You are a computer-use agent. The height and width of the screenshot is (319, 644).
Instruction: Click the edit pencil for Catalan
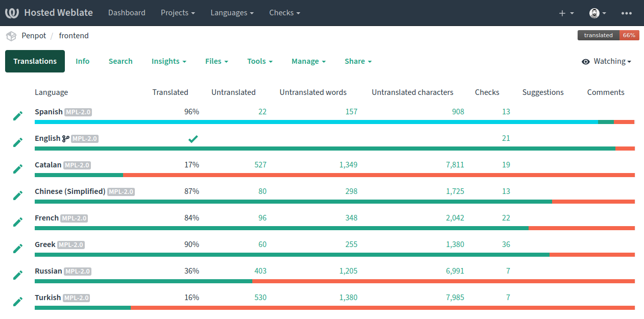[x=18, y=169]
